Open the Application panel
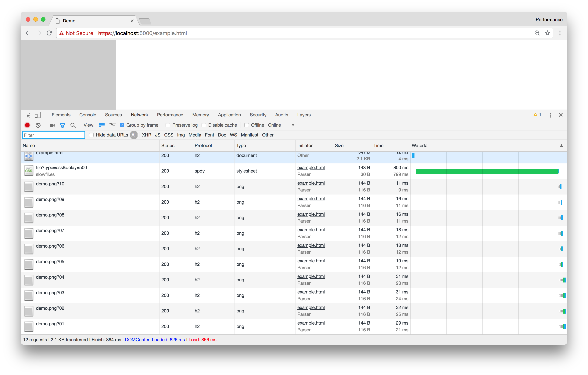 point(229,115)
